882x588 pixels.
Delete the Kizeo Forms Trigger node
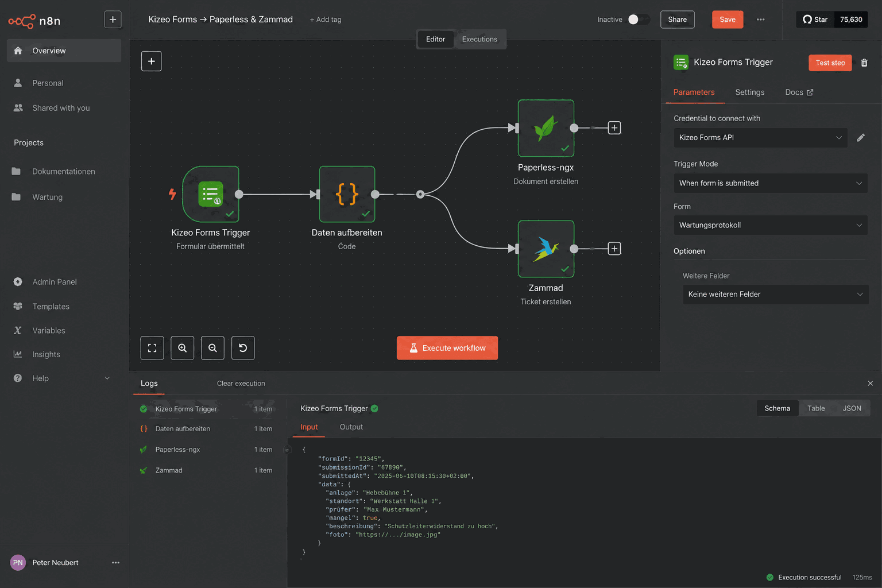[864, 63]
